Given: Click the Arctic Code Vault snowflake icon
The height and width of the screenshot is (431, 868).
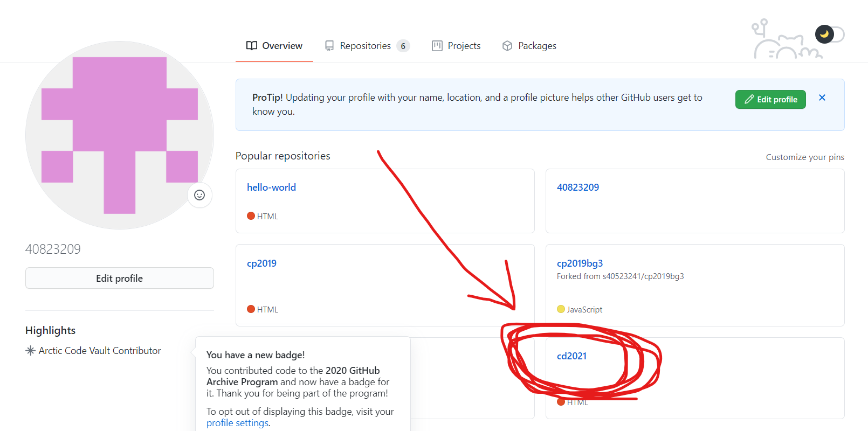Looking at the screenshot, I should [x=30, y=351].
